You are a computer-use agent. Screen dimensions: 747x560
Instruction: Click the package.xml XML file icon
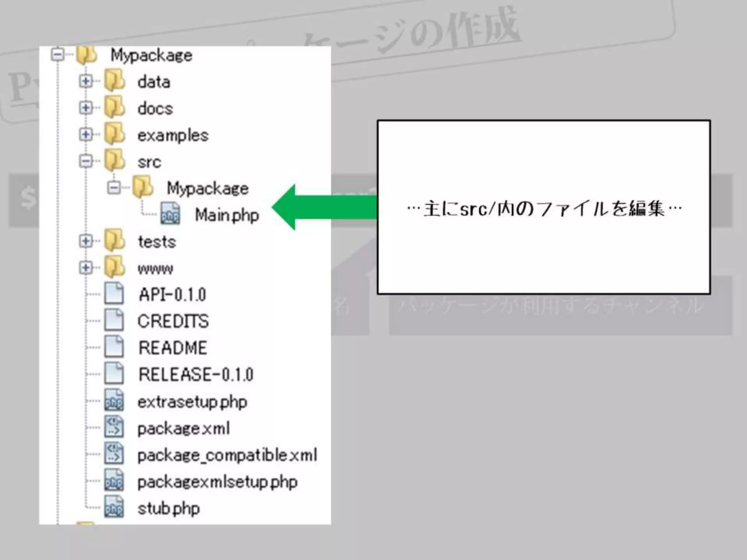(114, 427)
